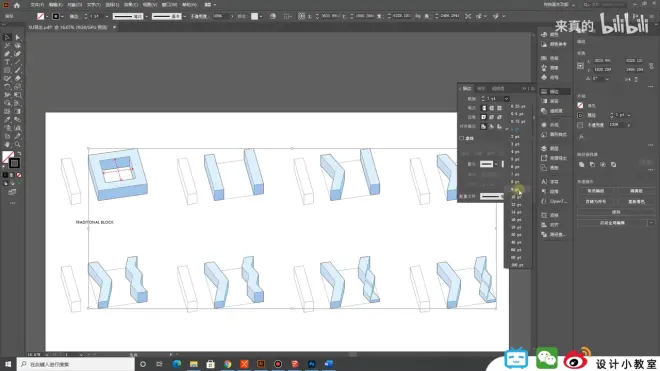660x371 pixels.
Task: Pick the Magic Wand tool
Action: [x=7, y=45]
